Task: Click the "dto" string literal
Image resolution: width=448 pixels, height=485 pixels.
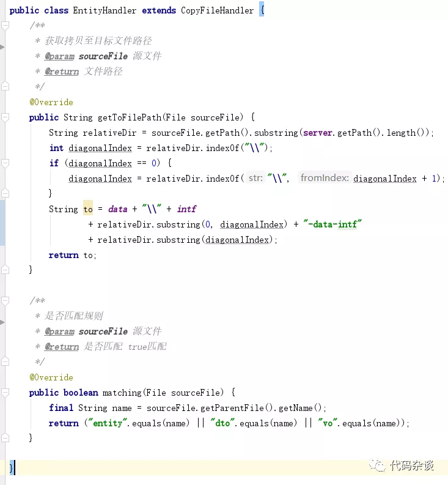Action: pos(222,423)
